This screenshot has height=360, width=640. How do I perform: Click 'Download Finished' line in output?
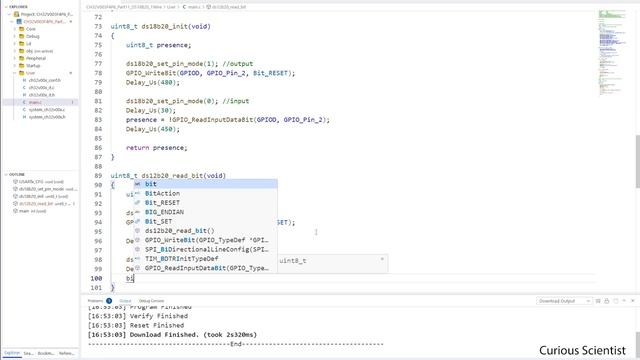(173, 335)
